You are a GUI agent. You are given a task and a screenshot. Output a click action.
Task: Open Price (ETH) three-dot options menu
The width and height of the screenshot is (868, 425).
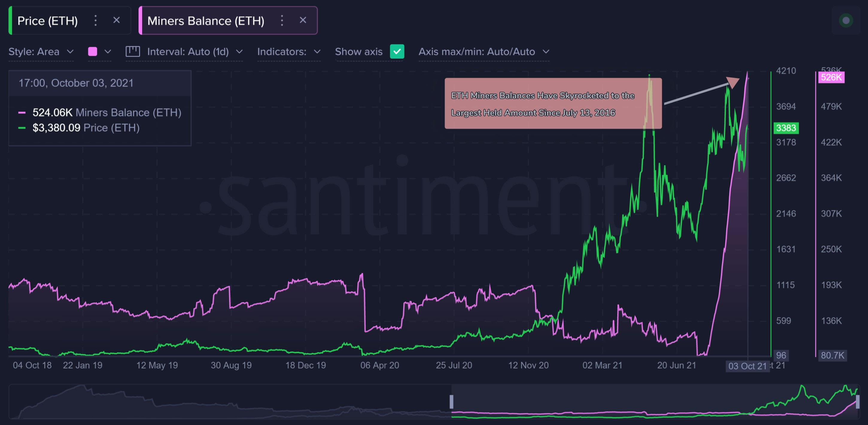[96, 21]
